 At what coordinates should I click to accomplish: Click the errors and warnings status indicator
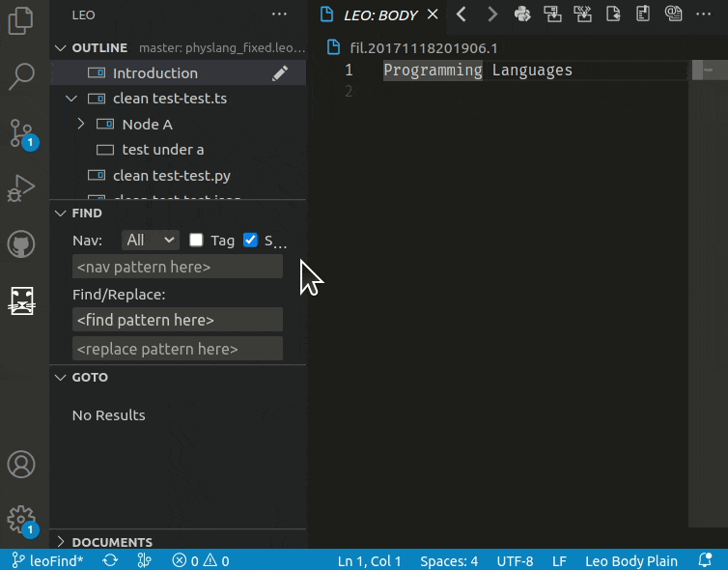(x=201, y=560)
